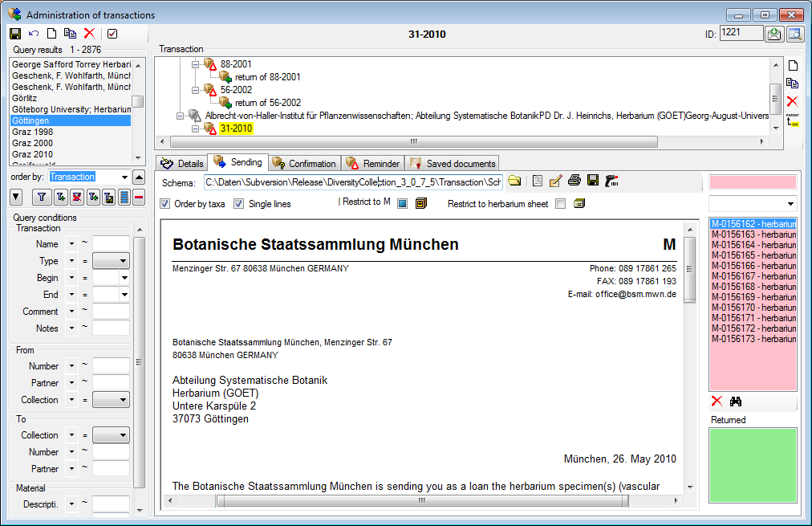Delete the transaction with the top toolbar's red X
The height and width of the screenshot is (526, 812).
[89, 33]
